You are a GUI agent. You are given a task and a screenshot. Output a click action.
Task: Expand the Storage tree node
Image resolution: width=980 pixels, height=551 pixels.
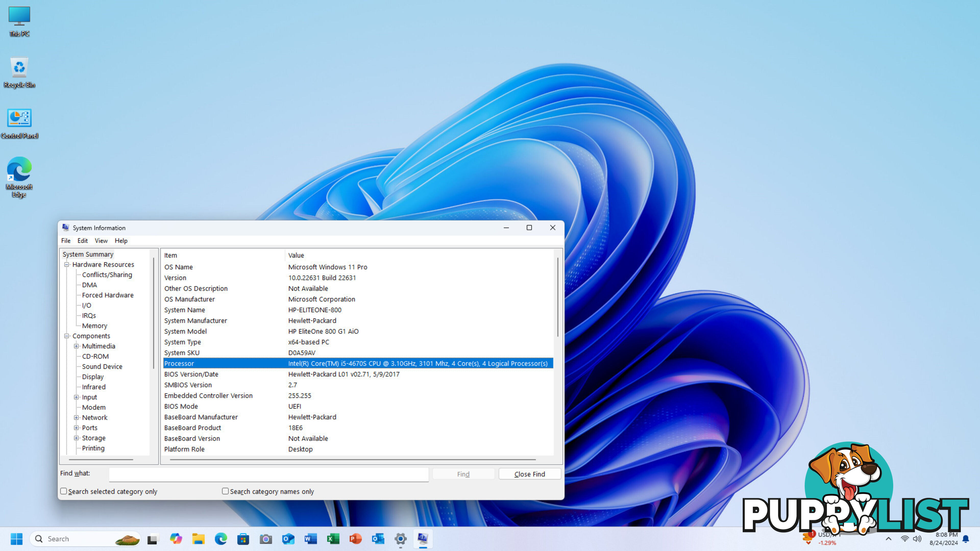[77, 438]
